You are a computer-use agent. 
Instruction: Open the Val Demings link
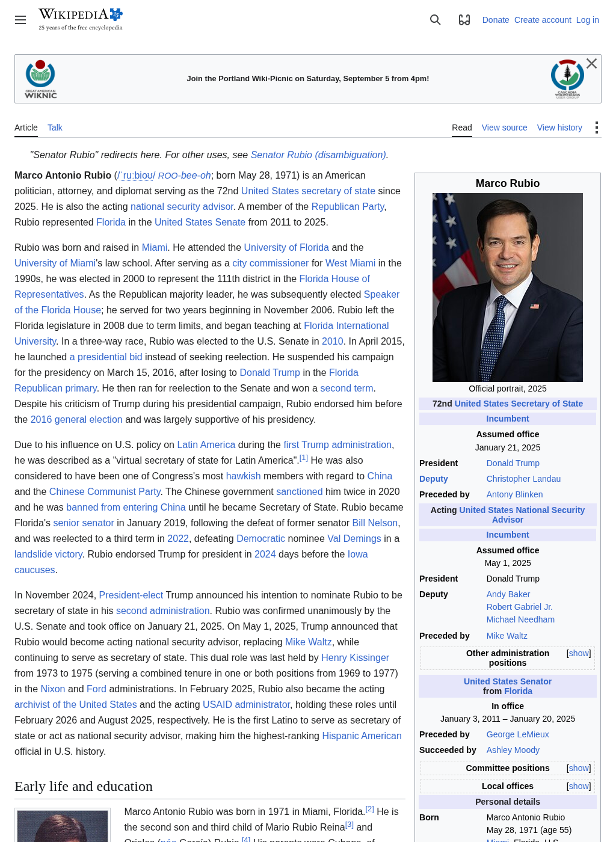click(354, 538)
